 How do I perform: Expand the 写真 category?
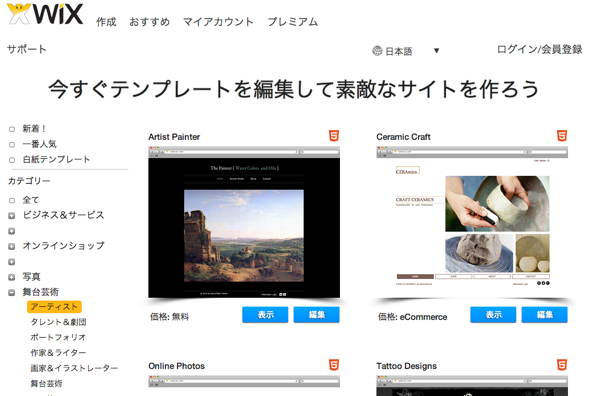click(12, 277)
